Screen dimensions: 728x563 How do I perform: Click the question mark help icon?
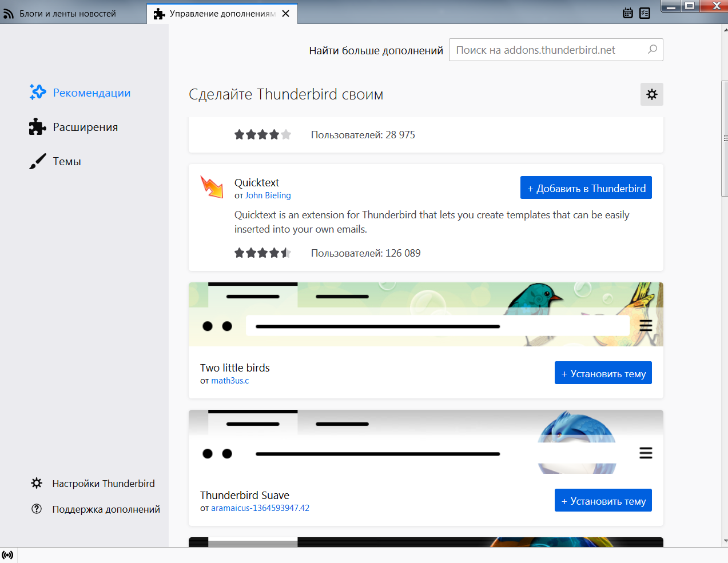pyautogui.click(x=37, y=509)
